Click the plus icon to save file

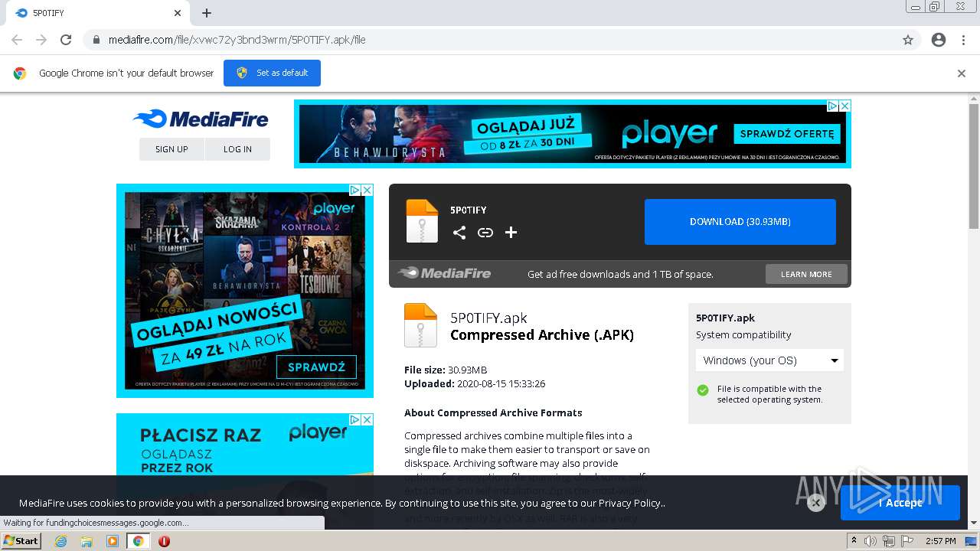(x=511, y=233)
